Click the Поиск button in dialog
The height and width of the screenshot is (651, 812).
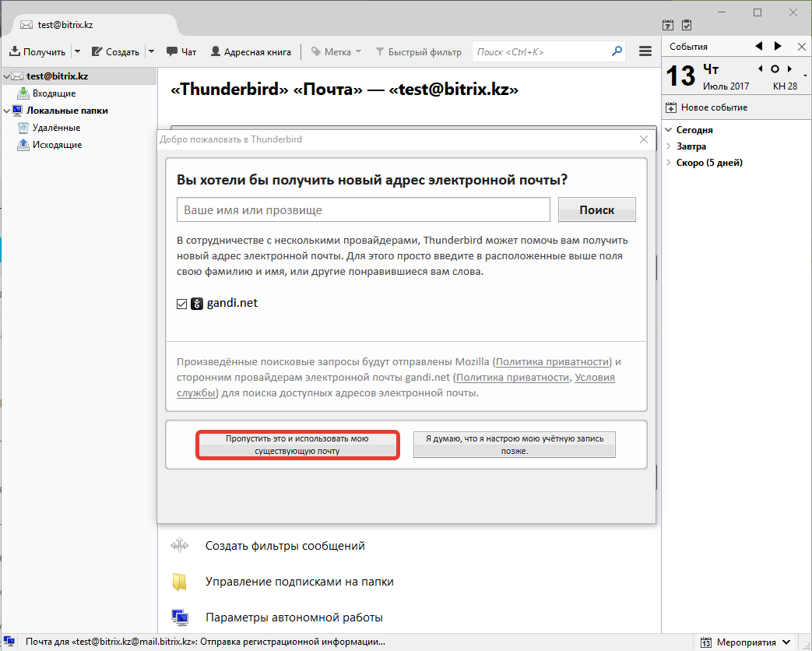596,209
